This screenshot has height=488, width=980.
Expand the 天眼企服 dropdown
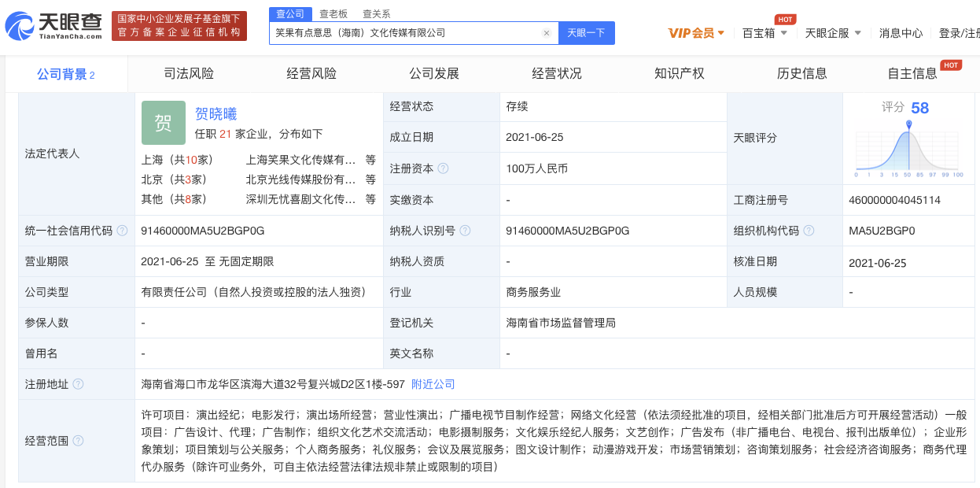[833, 33]
